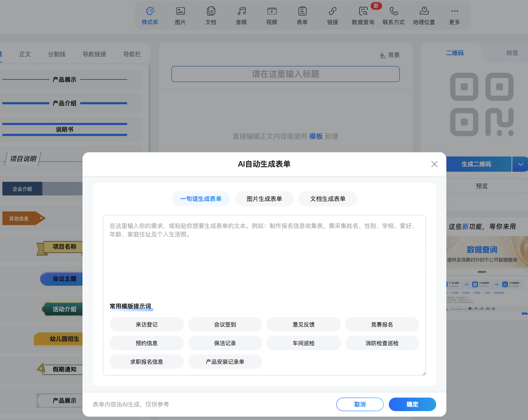Insert an image with 图片 icon
Screen dimensions: 528x420
pyautogui.click(x=180, y=16)
